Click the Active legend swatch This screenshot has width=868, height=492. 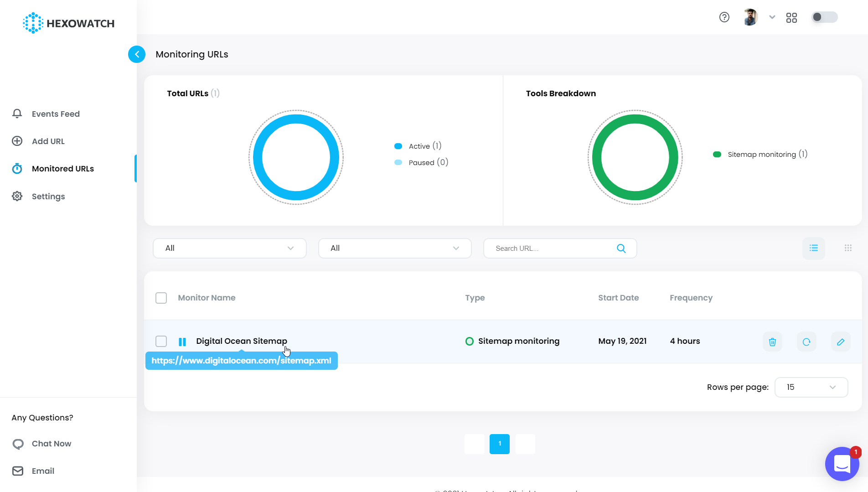398,146
